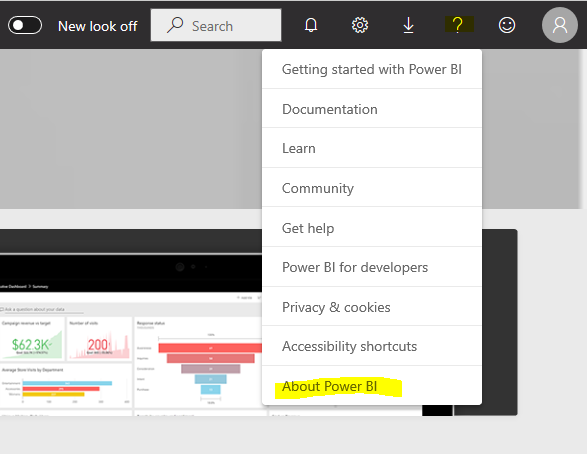
Task: Click the 200 visits tile
Action: click(x=99, y=339)
